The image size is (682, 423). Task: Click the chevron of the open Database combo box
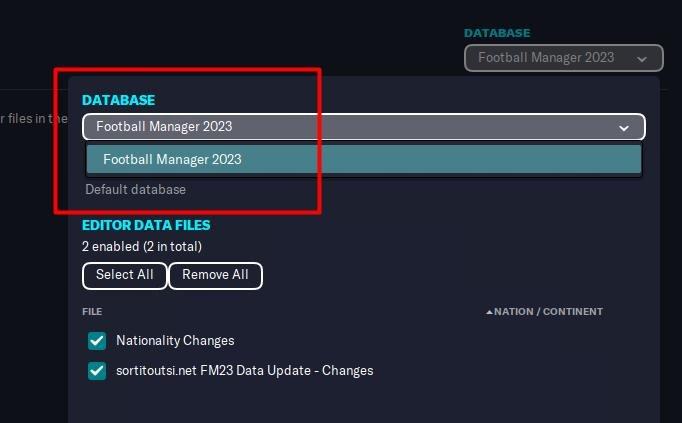(624, 128)
